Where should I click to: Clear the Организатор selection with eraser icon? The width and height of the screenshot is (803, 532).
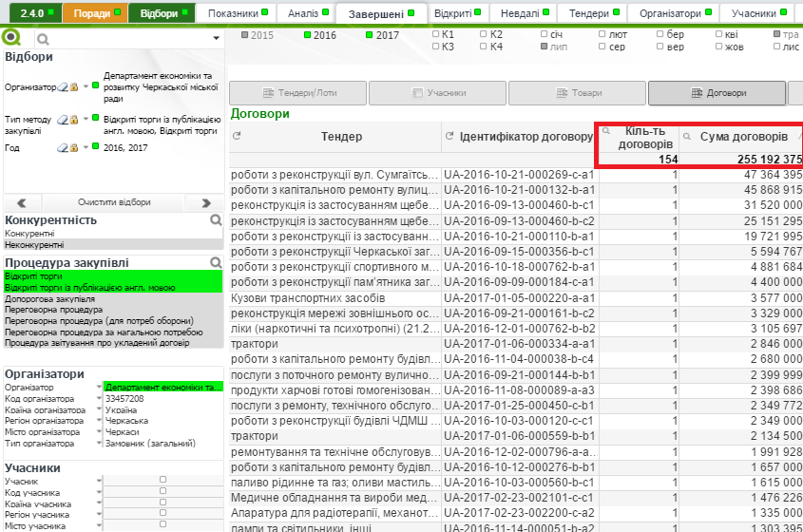[63, 87]
